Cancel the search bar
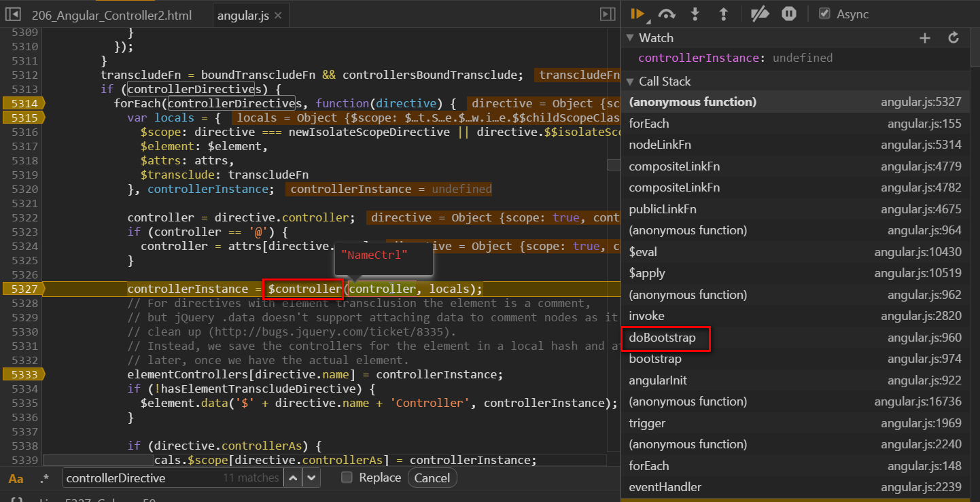Viewport: 980px width, 502px height. pos(432,478)
